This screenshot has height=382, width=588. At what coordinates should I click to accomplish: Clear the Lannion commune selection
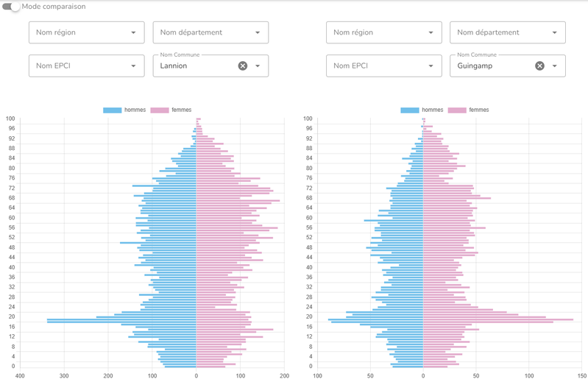coord(243,66)
